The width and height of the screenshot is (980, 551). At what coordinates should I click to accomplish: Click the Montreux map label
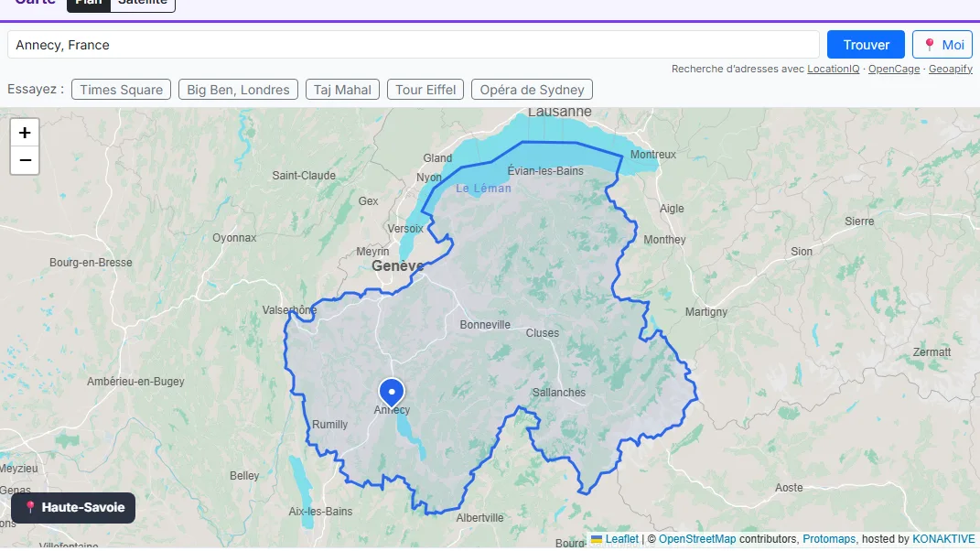tap(653, 155)
